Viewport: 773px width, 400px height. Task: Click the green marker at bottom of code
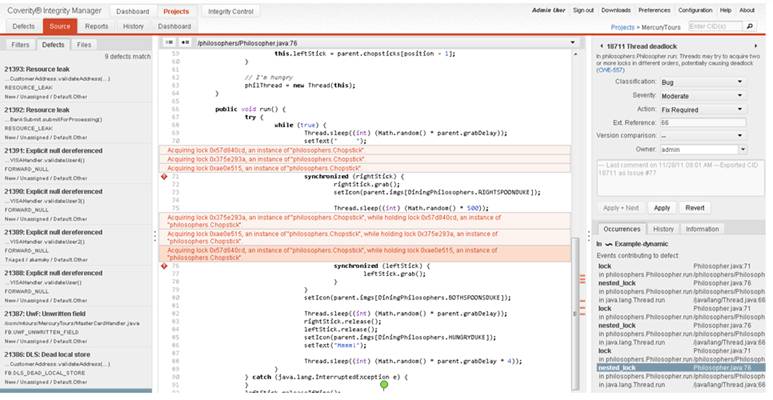pos(384,383)
